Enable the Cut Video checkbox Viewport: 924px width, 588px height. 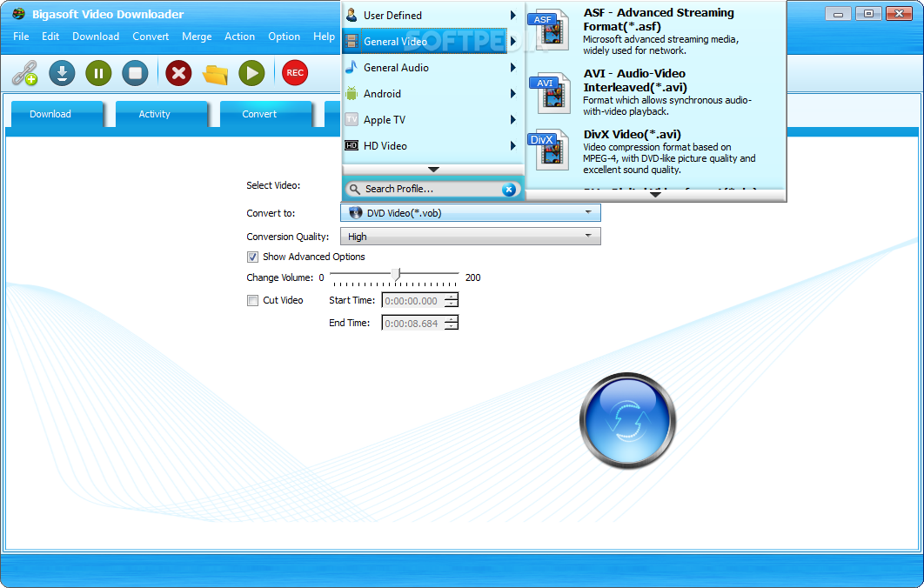253,300
